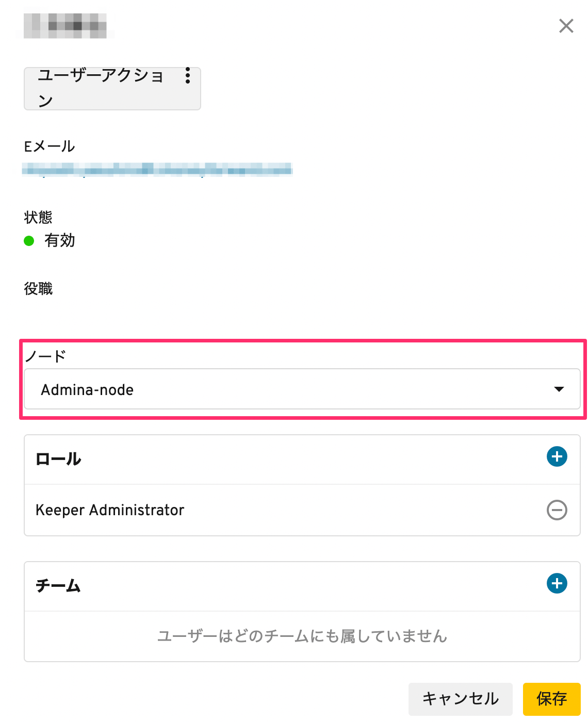Add a role with the ロール plus icon
The width and height of the screenshot is (588, 722).
[557, 456]
